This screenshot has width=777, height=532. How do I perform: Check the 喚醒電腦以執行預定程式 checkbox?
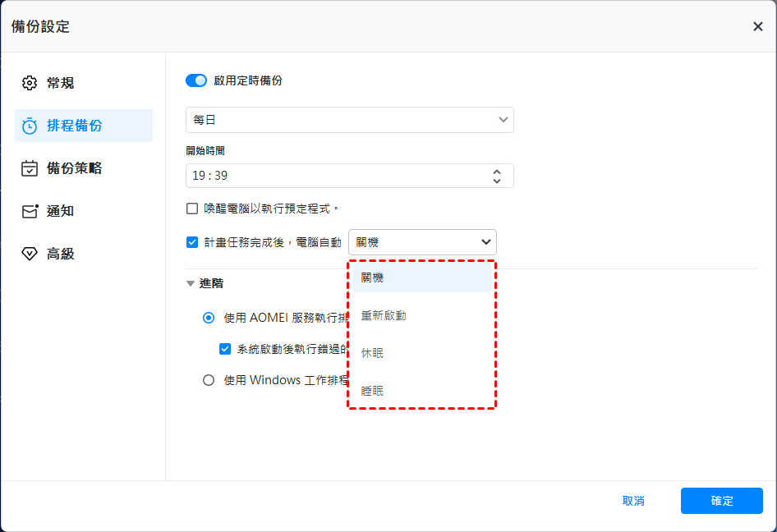coord(192,209)
